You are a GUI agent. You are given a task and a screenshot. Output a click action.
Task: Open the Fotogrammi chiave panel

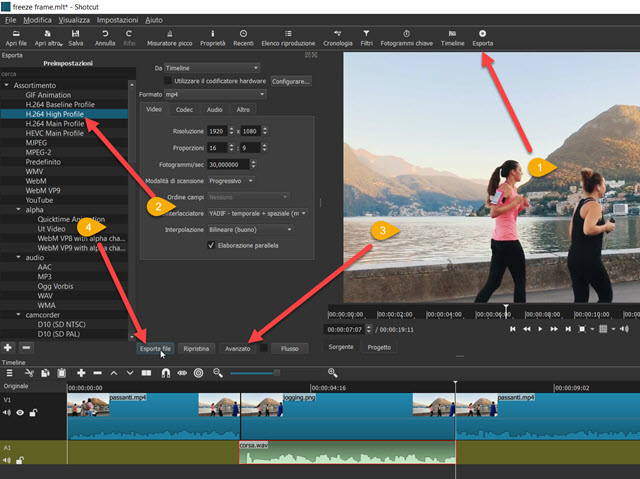407,38
